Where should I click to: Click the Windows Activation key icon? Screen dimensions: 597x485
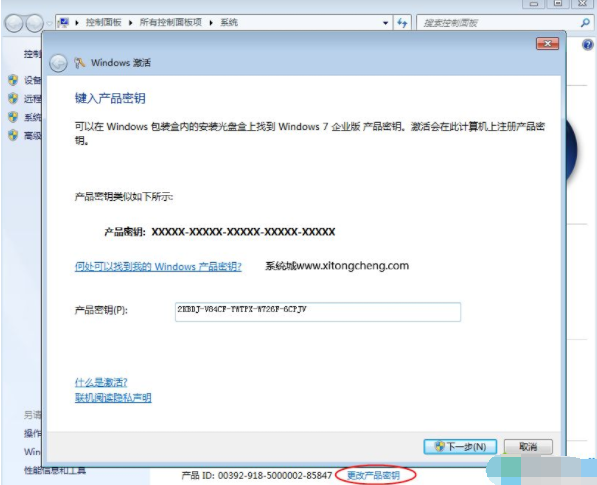pos(80,62)
